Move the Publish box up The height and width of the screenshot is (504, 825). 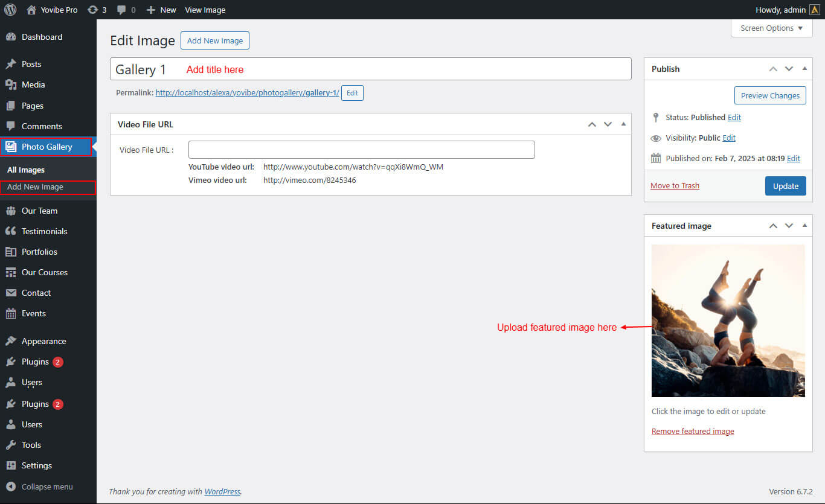pos(773,69)
